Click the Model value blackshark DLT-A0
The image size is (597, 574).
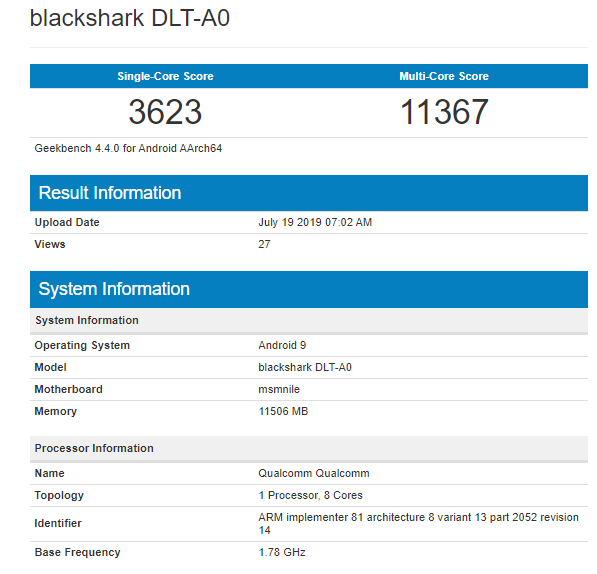[x=305, y=367]
